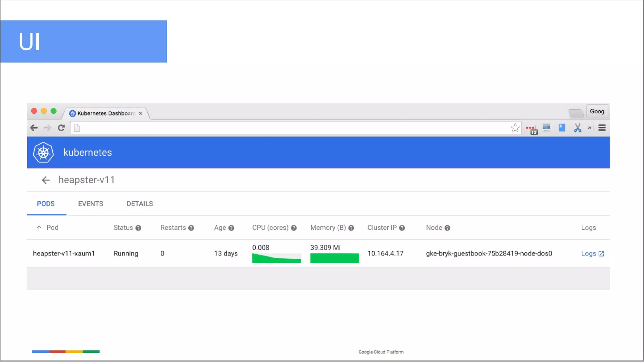
Task: Click the Kubernetes helm logo icon
Action: tap(43, 152)
